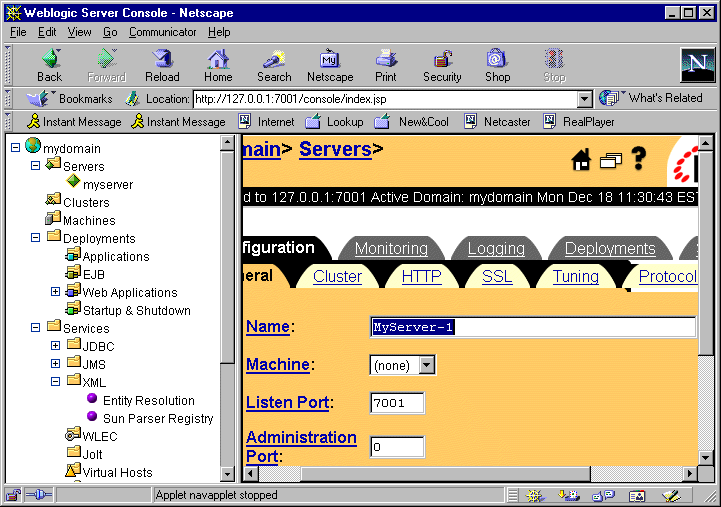The height and width of the screenshot is (507, 721).
Task: Open Mailbox from component bar icon
Action: 568,496
